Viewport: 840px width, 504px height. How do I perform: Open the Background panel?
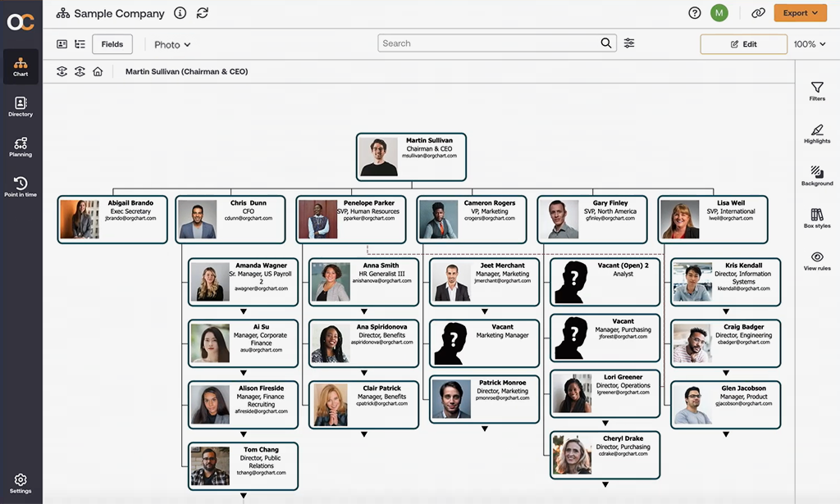(817, 176)
